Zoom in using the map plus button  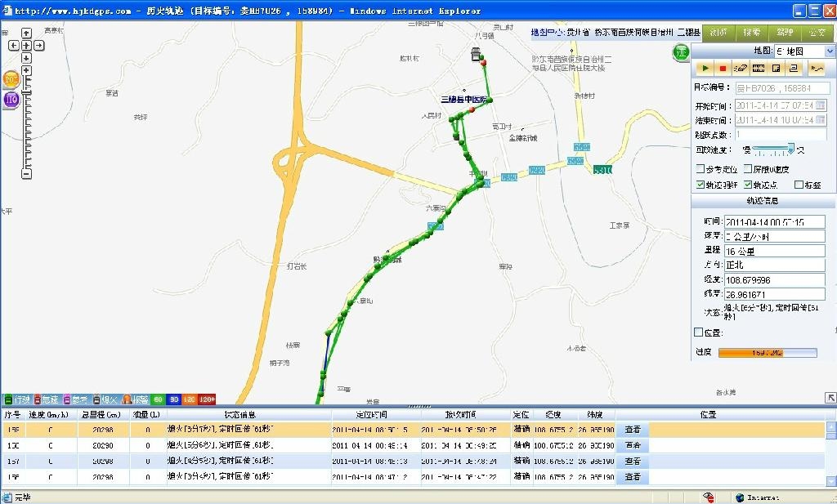(26, 70)
